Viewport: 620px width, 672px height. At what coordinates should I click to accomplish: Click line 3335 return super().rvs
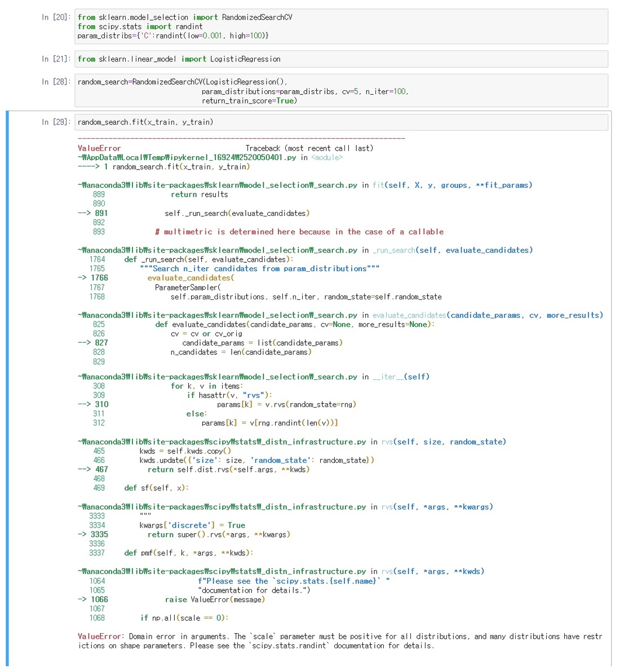pos(219,534)
